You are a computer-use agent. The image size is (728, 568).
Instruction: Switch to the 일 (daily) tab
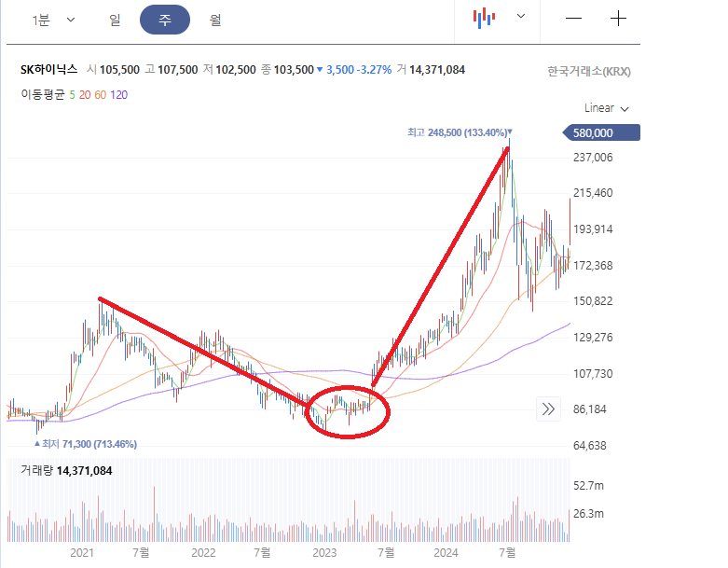pyautogui.click(x=115, y=19)
